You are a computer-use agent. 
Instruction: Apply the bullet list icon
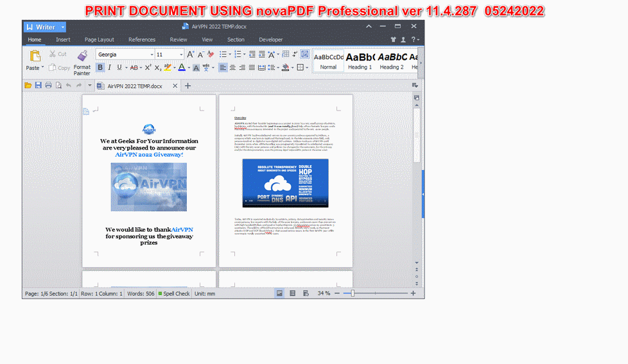point(223,54)
